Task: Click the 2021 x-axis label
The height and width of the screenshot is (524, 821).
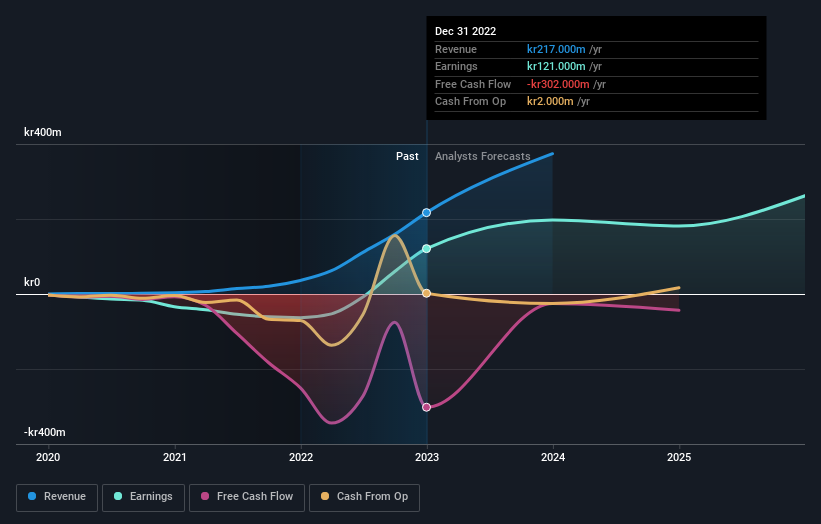Action: (174, 458)
